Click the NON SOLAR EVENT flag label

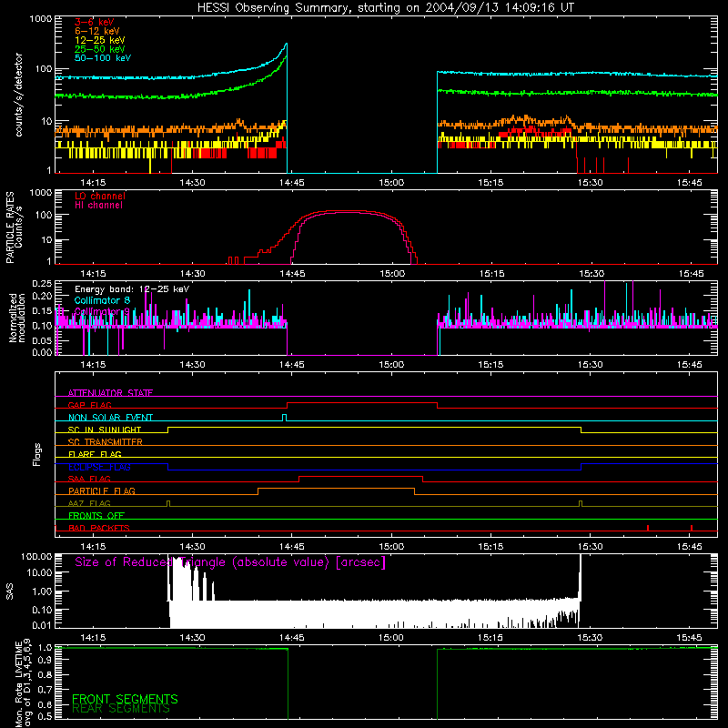pyautogui.click(x=110, y=418)
